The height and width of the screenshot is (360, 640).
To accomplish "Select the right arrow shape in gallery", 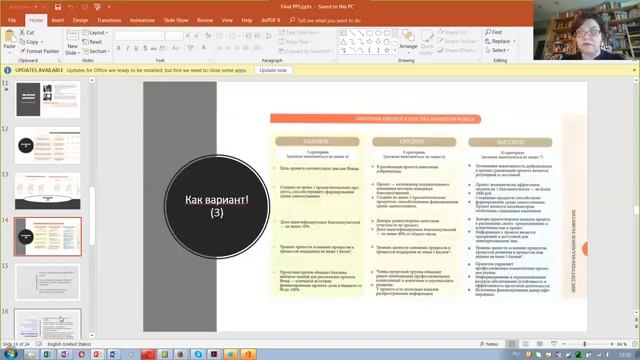I will pyautogui.click(x=369, y=42).
